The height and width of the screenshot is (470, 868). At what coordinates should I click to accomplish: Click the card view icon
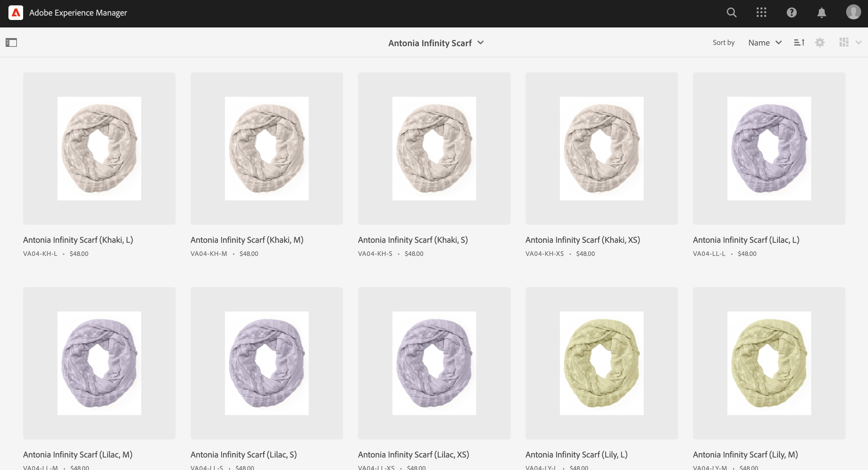[x=843, y=42]
